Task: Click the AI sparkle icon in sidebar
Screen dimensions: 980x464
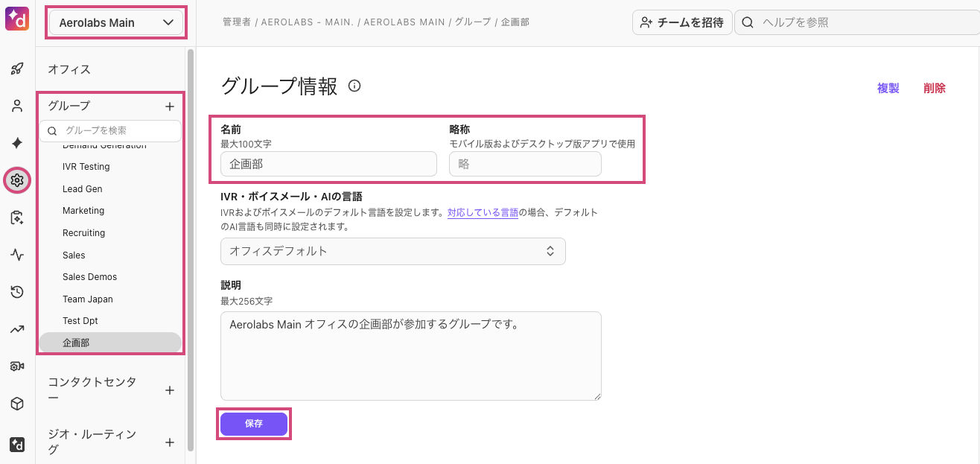Action: pos(17,143)
